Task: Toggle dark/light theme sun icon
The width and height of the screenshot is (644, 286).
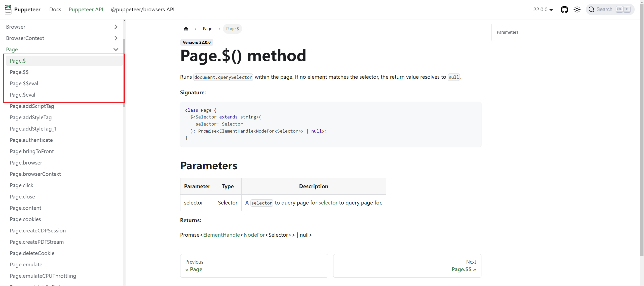Action: tap(577, 10)
